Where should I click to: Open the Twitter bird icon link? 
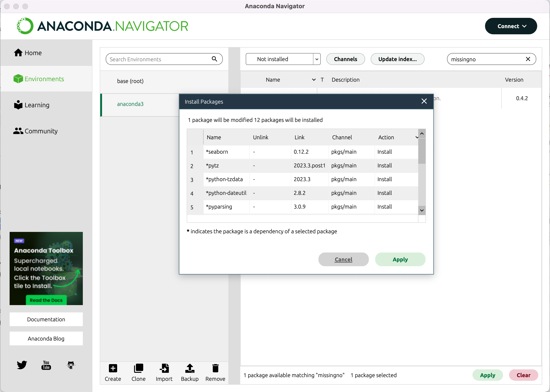pyautogui.click(x=22, y=365)
